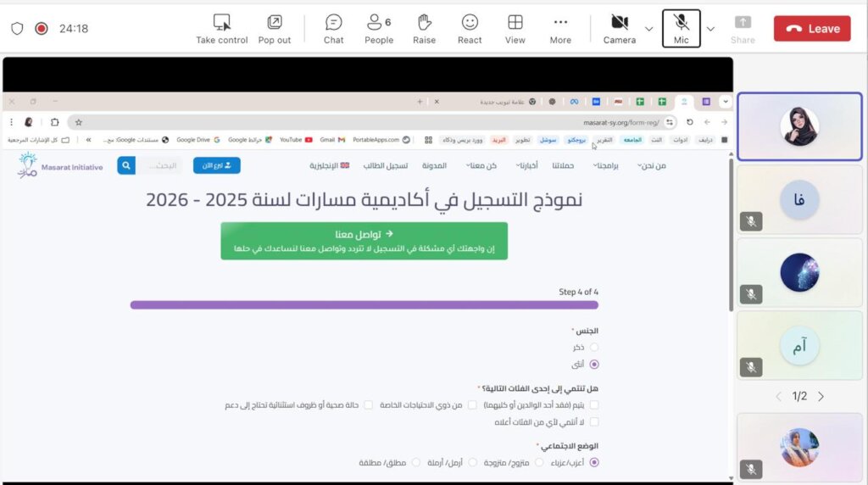Image resolution: width=868 pixels, height=485 pixels.
Task: Unmute the Mic
Action: coord(681,23)
